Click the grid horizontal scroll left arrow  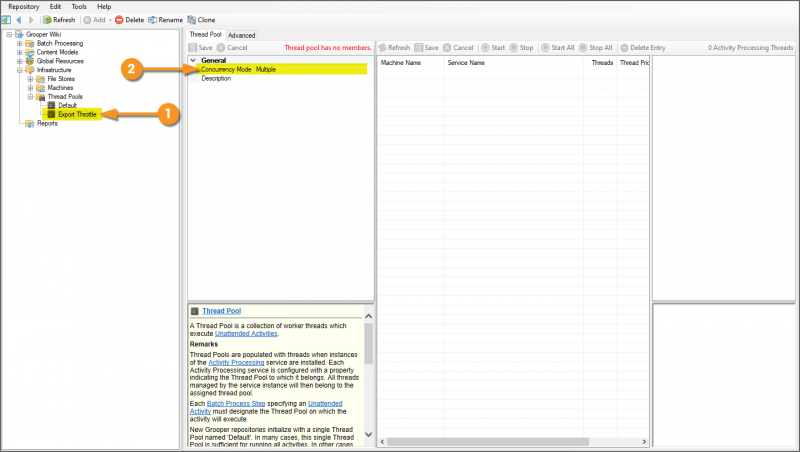click(383, 442)
